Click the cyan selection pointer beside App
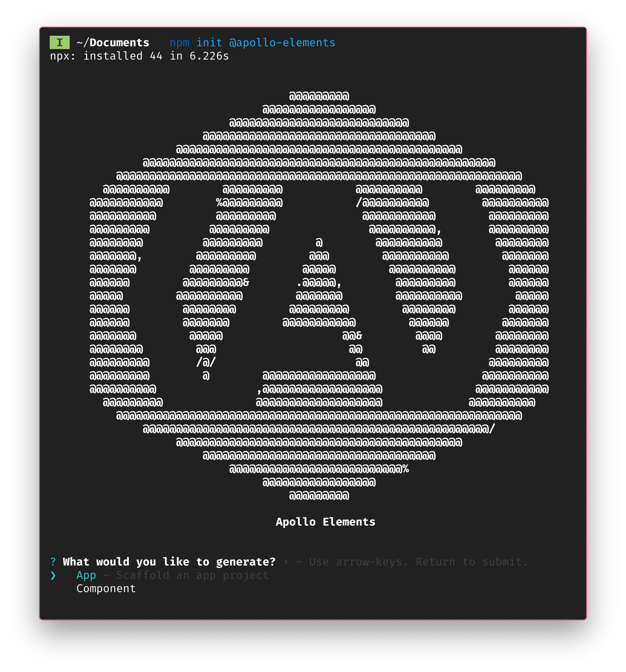626x672 pixels. 53,575
